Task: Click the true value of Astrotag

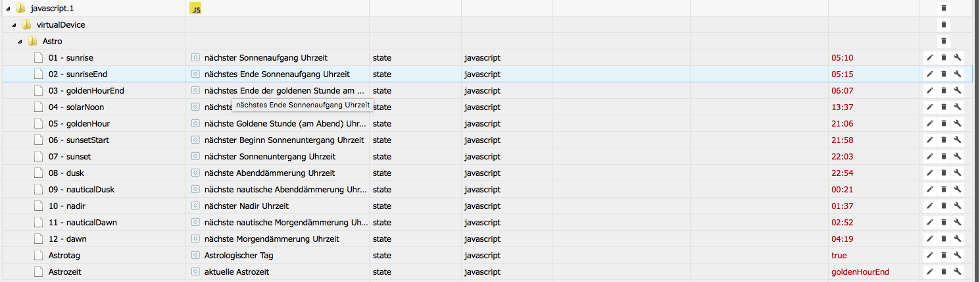Action: point(839,255)
